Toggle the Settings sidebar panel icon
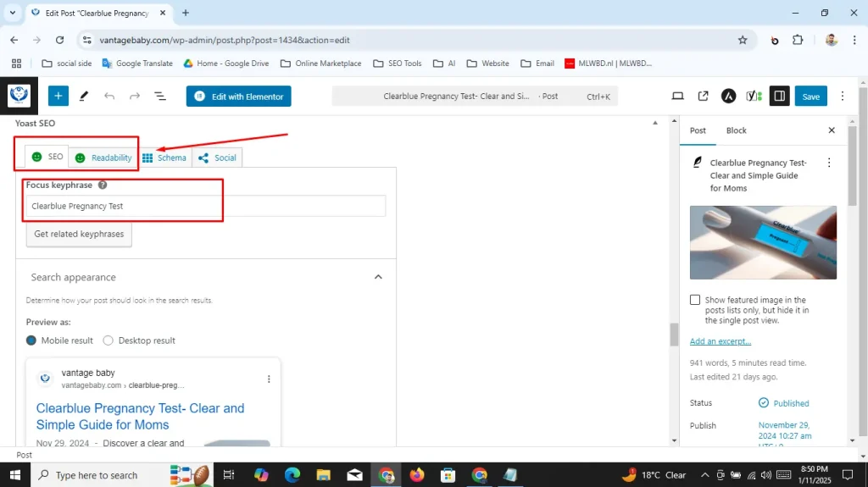This screenshot has width=868, height=487. (779, 97)
